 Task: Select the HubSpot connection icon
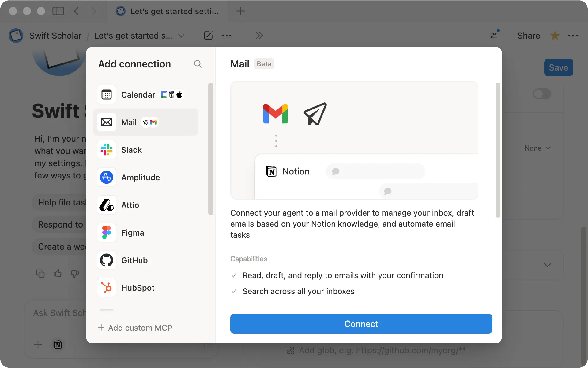pyautogui.click(x=106, y=288)
